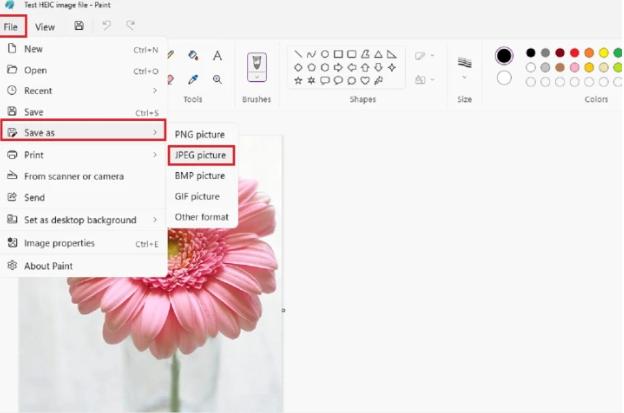Select the Color picker eyedropper tool
624x413 pixels.
click(x=193, y=79)
